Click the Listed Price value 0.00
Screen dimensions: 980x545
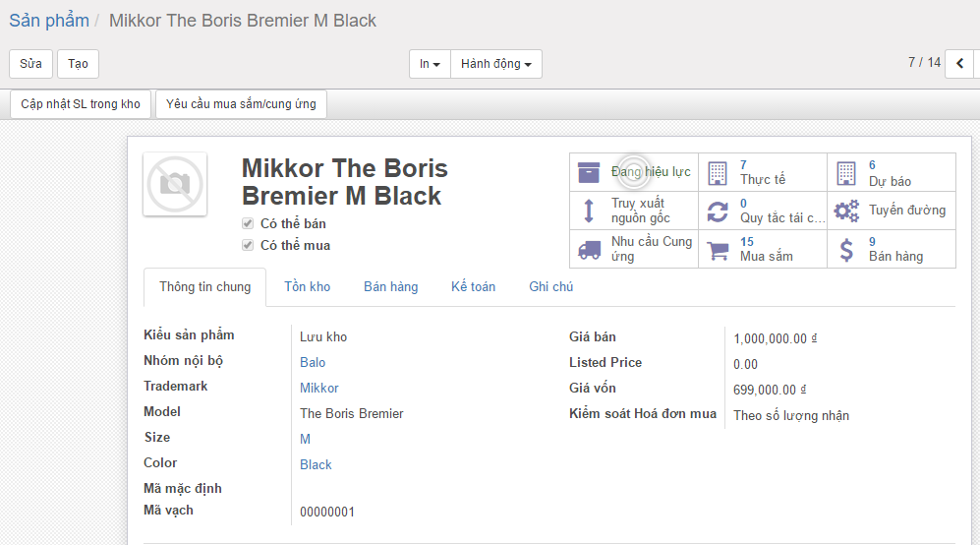click(746, 364)
